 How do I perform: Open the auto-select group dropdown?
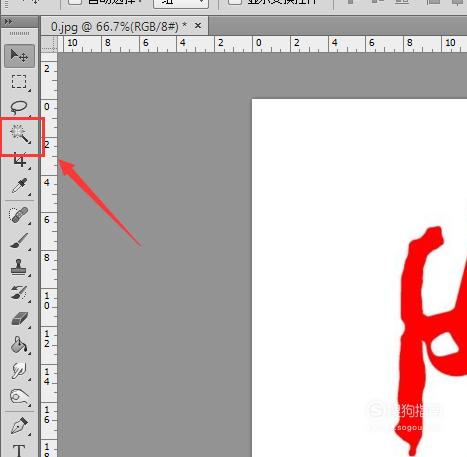(x=181, y=3)
